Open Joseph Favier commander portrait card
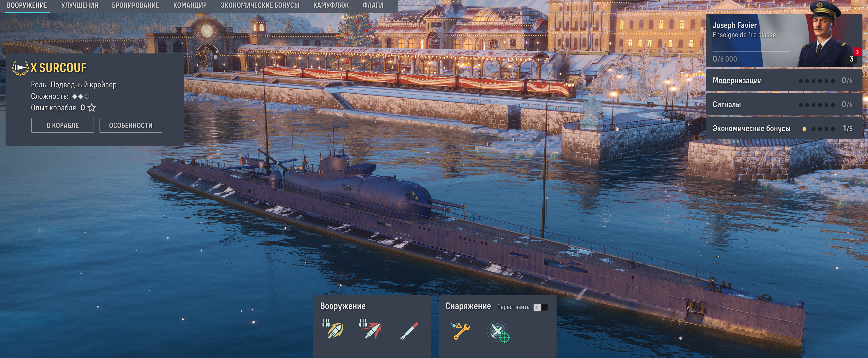Image resolution: width=868 pixels, height=358 pixels. click(784, 41)
